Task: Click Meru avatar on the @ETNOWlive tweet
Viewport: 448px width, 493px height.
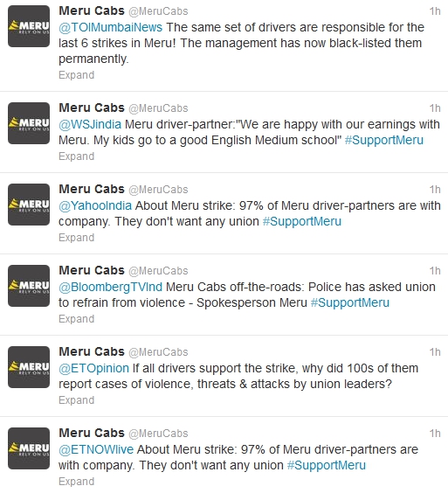Action: pos(29,448)
